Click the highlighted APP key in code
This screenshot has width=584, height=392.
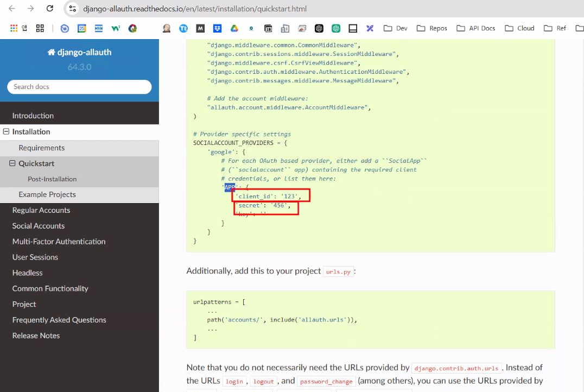(230, 187)
